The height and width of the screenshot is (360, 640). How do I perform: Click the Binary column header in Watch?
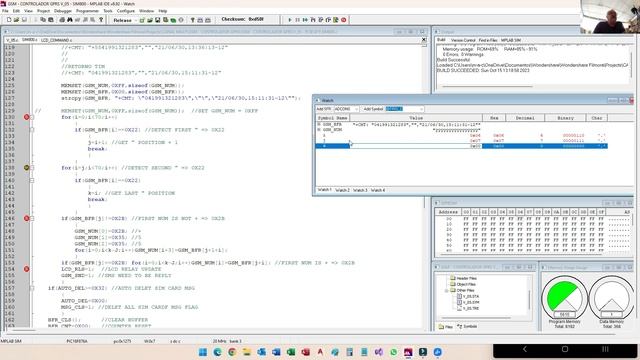pyautogui.click(x=566, y=118)
